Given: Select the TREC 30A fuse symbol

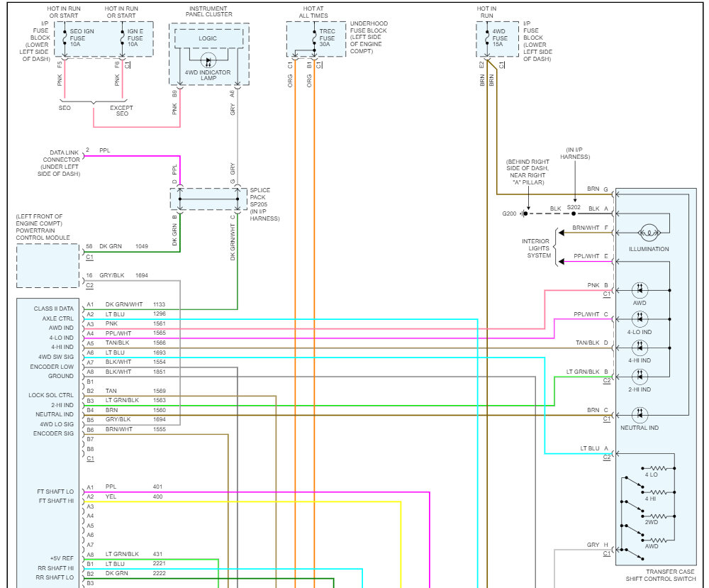Looking at the screenshot, I should (x=314, y=38).
